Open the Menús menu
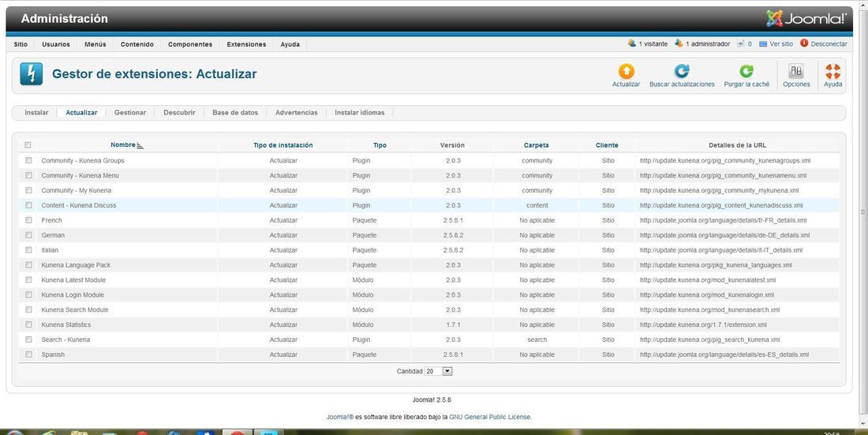Viewport: 868px width, 435px height. pyautogui.click(x=95, y=44)
